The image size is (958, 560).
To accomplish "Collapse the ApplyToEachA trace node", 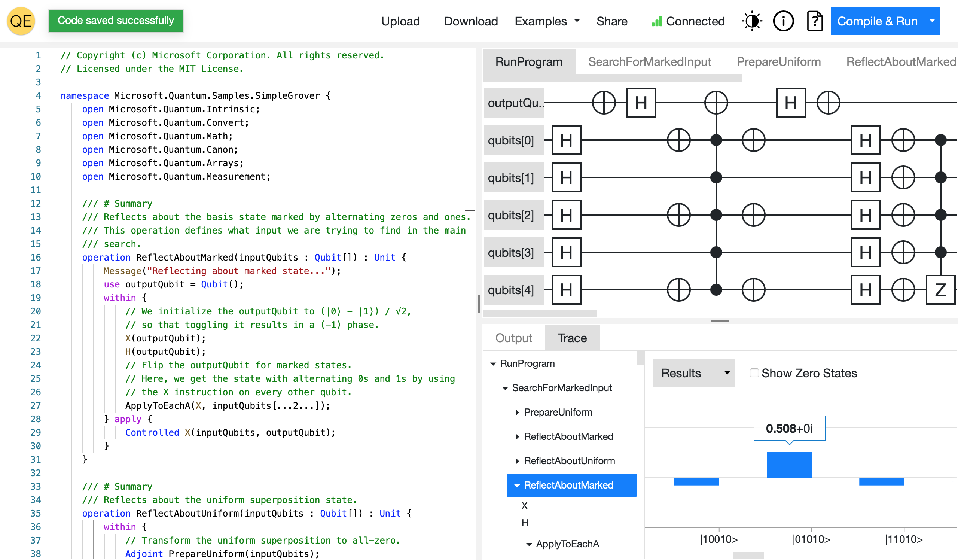I will [x=529, y=544].
